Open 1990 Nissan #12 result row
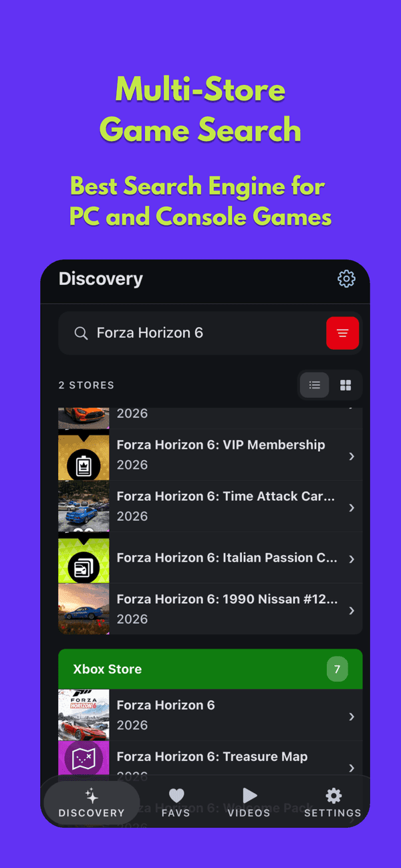The height and width of the screenshot is (868, 401). (x=211, y=609)
